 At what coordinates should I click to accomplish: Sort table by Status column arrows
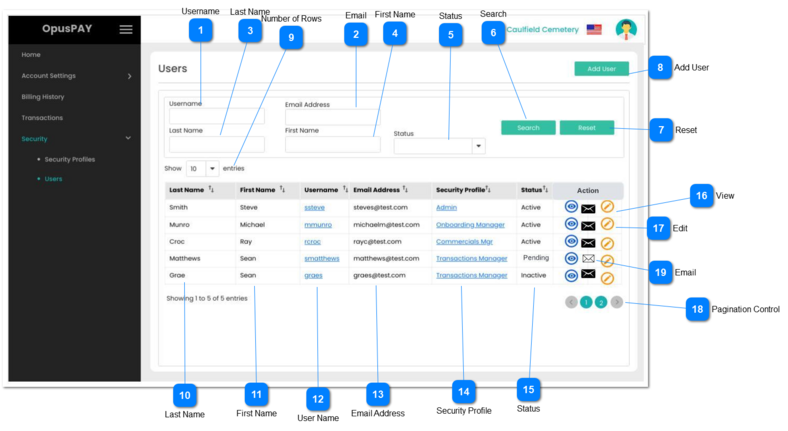click(545, 189)
